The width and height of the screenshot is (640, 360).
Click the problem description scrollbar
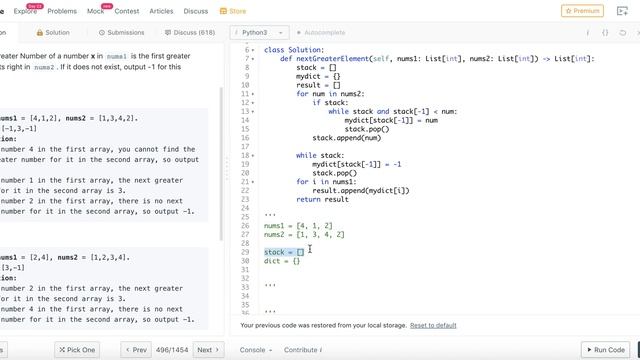[x=222, y=163]
